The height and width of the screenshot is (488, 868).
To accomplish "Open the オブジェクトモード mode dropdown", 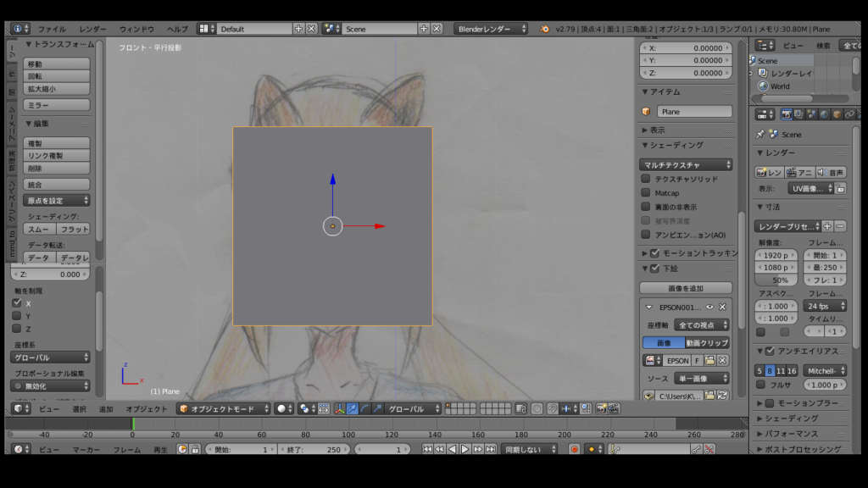I will point(222,408).
